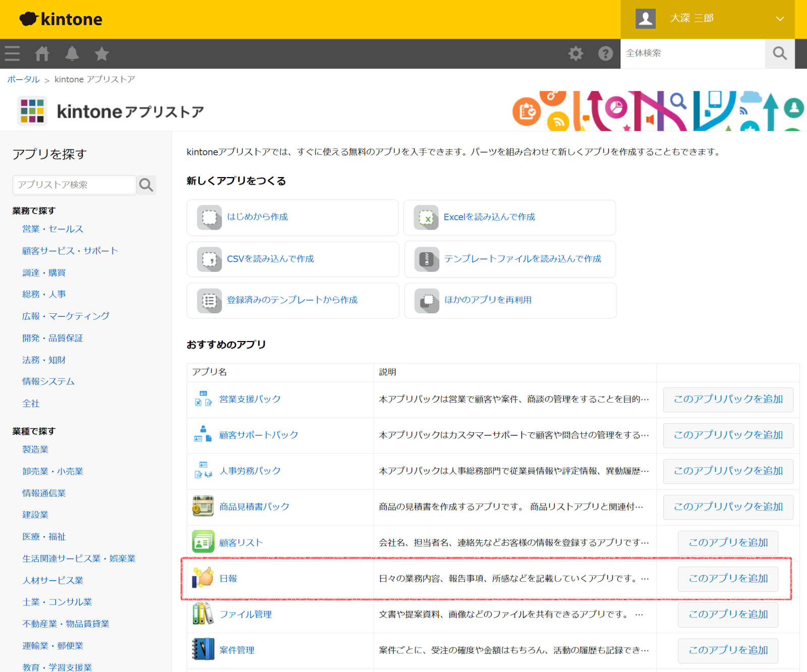Open notifications bell icon
807x672 pixels.
pyautogui.click(x=72, y=53)
